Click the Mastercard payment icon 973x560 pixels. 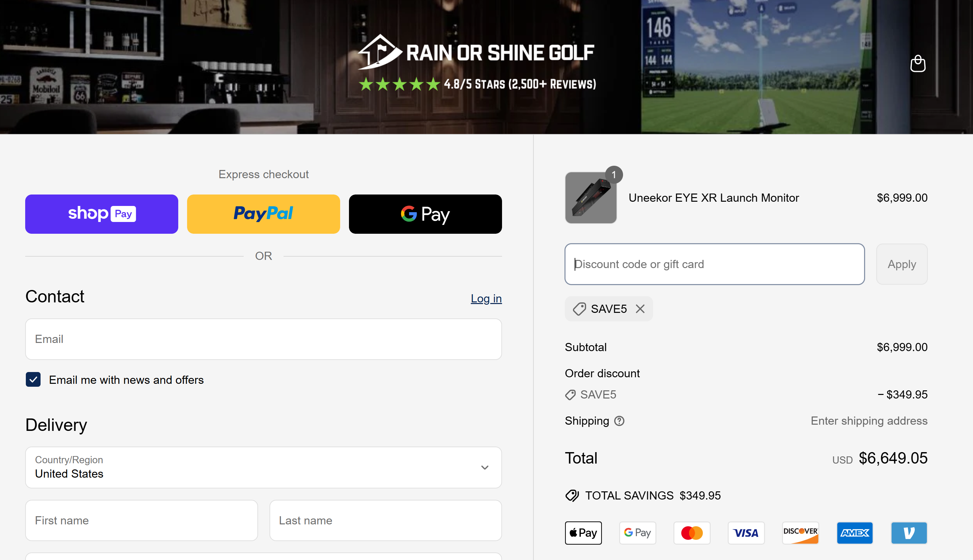692,533
